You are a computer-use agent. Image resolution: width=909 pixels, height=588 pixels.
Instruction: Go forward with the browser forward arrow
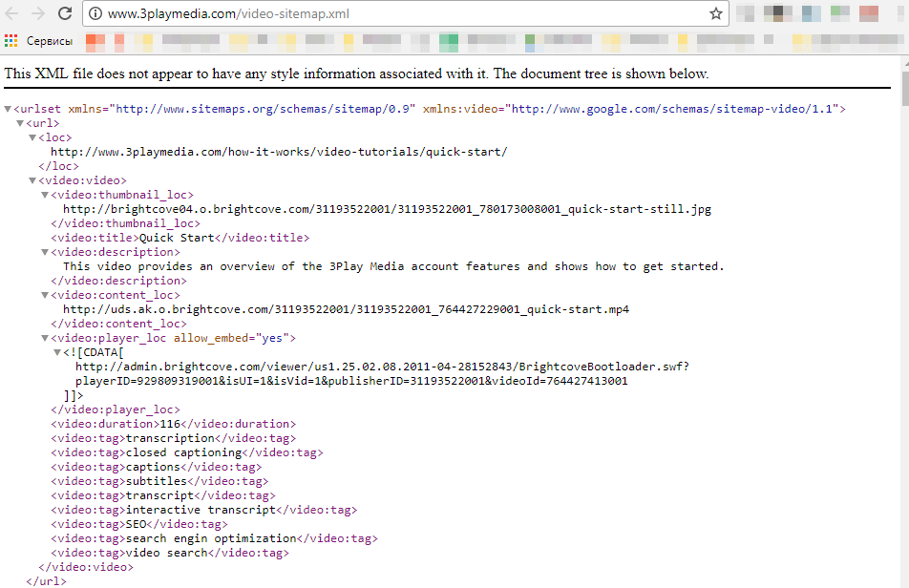[x=38, y=13]
